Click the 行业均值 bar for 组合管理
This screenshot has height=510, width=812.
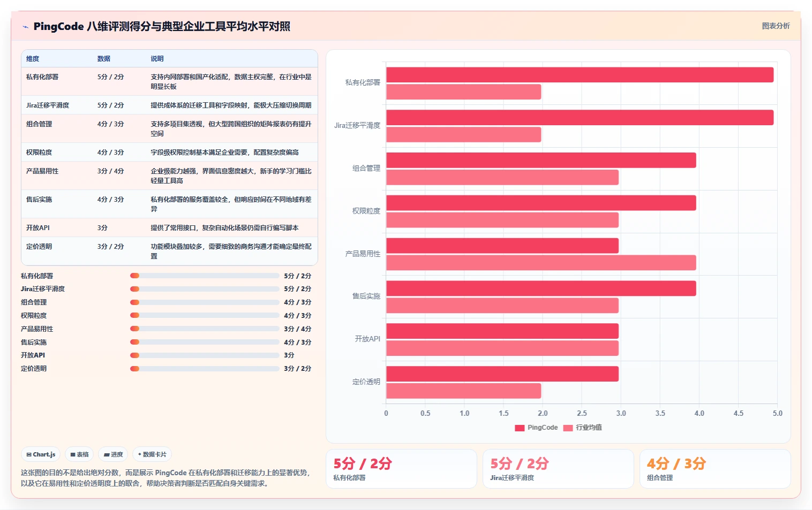click(x=502, y=178)
